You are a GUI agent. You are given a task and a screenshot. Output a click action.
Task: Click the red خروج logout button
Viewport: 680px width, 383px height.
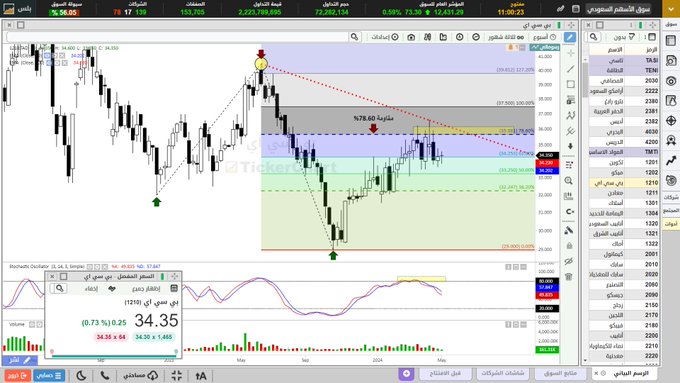17,375
